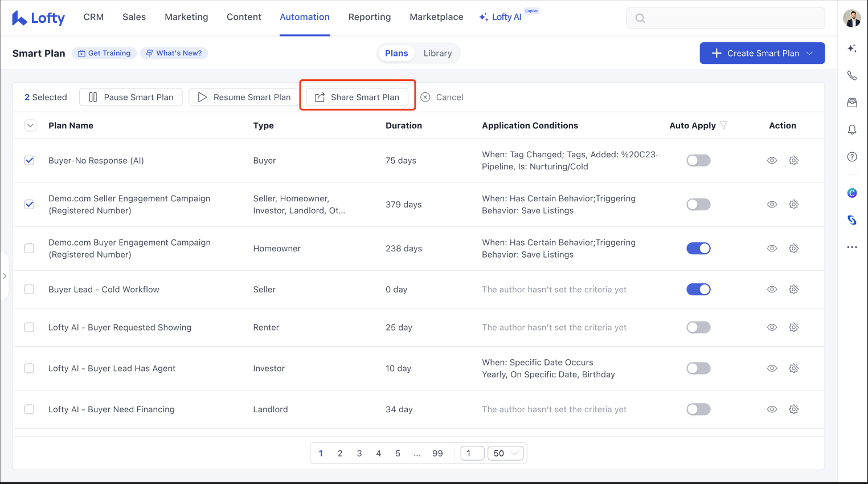The width and height of the screenshot is (868, 484).
Task: Open the more options ellipsis in sidebar
Action: click(x=852, y=247)
